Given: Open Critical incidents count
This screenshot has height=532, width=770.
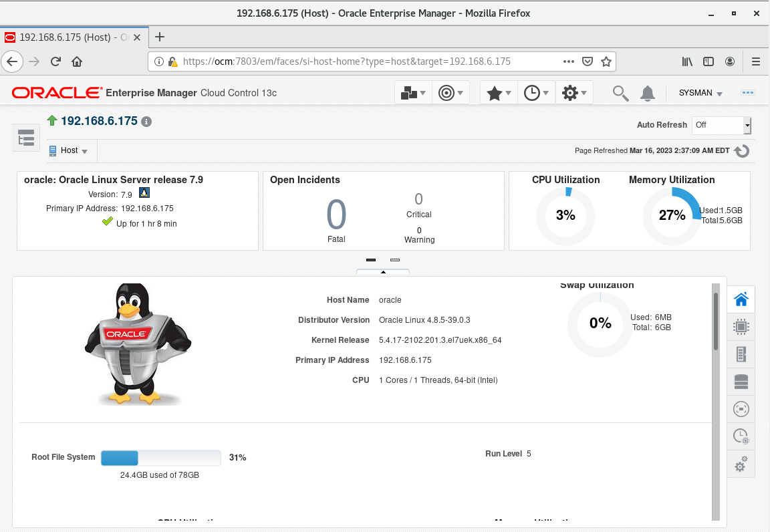Looking at the screenshot, I should pos(418,199).
